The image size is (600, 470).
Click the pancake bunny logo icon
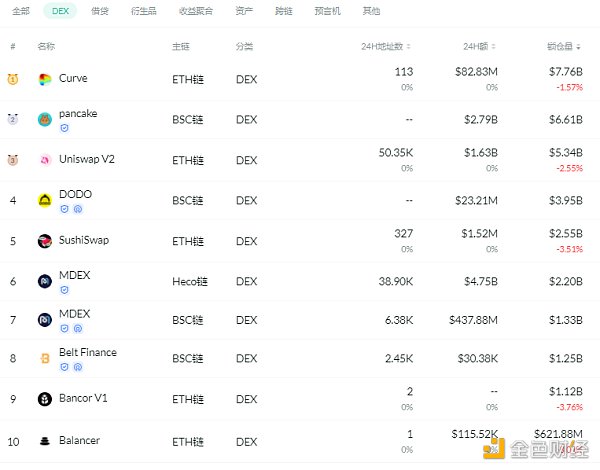coord(45,120)
